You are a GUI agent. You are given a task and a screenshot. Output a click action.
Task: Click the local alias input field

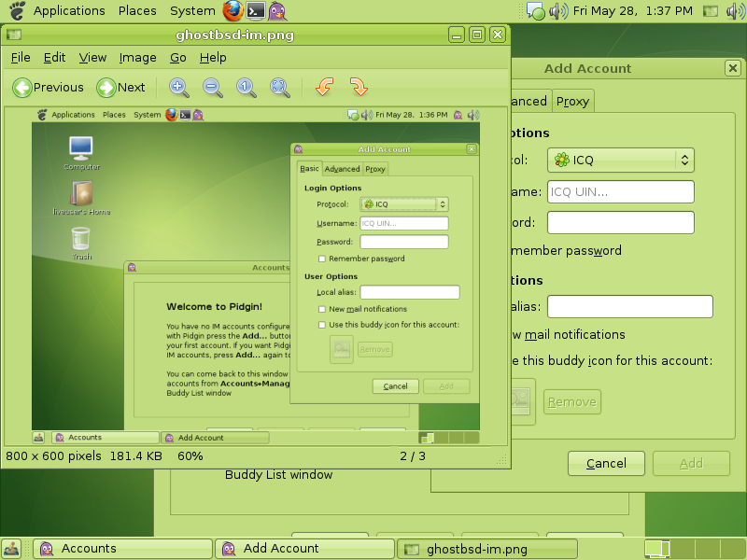629,307
